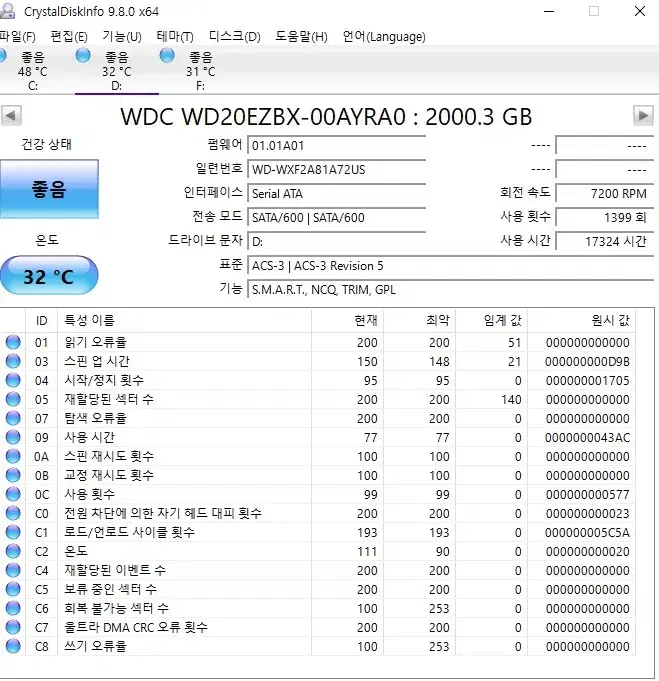Viewport: 659px width, 681px height.
Task: Click the status orb for 시작/정지 횟수 row
Action: point(13,380)
